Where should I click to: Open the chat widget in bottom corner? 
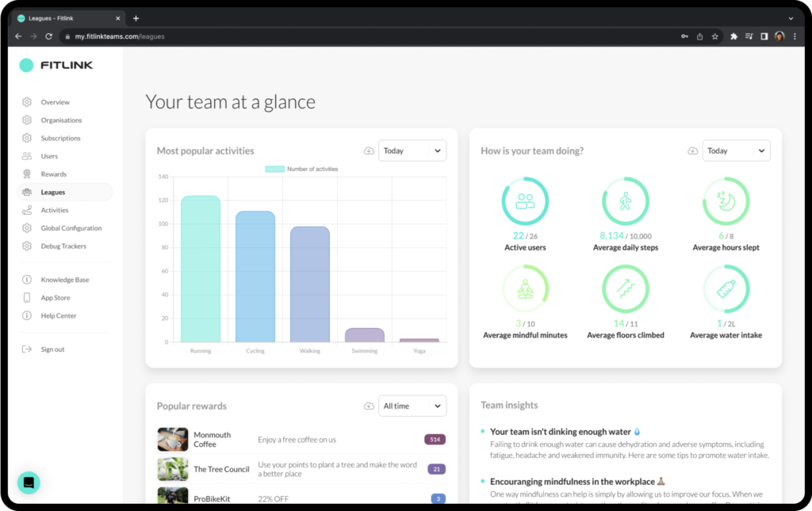click(29, 482)
